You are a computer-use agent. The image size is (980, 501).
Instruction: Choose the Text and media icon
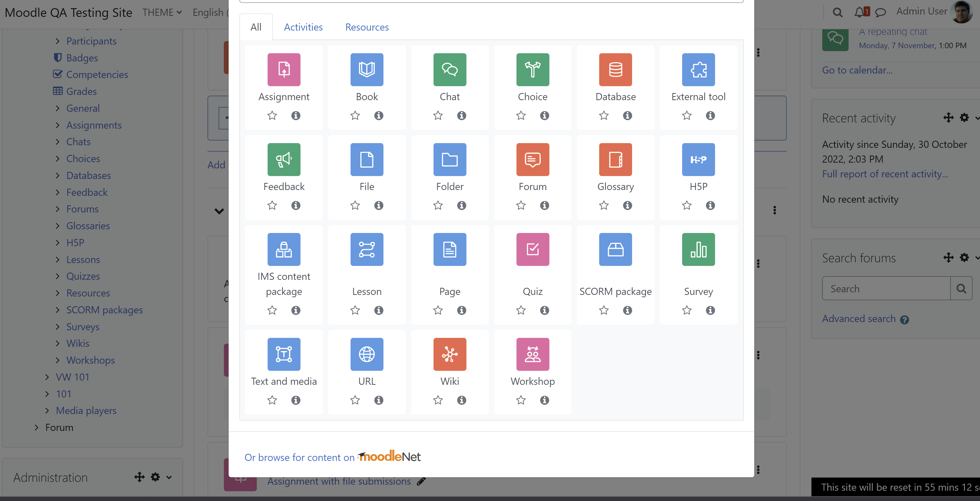[x=284, y=354]
